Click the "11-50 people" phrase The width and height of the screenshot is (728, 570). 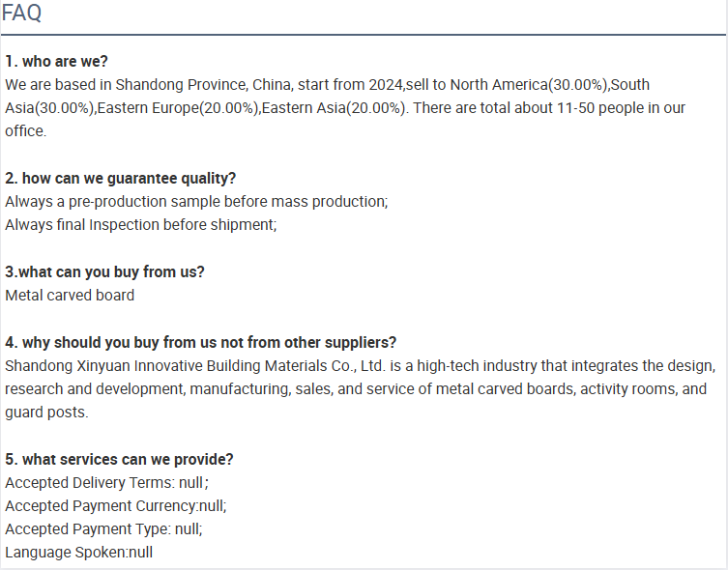[x=600, y=108]
